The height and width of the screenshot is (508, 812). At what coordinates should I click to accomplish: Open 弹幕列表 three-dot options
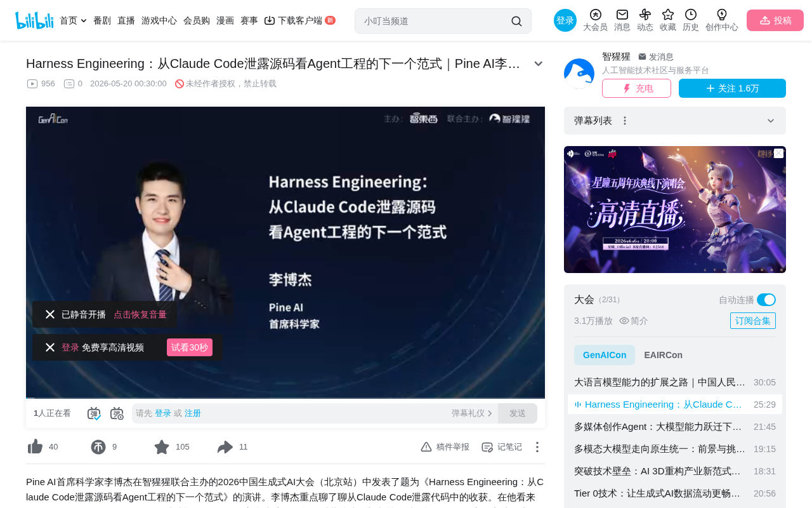(x=625, y=121)
